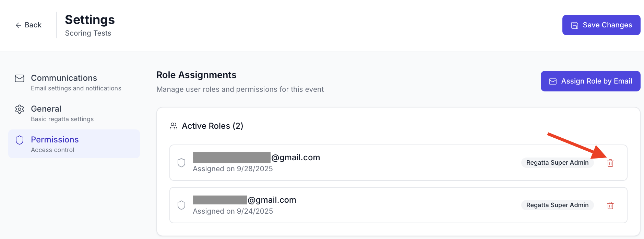
Task: Click the Regatta Super Admin badge on second user
Action: coord(557,205)
